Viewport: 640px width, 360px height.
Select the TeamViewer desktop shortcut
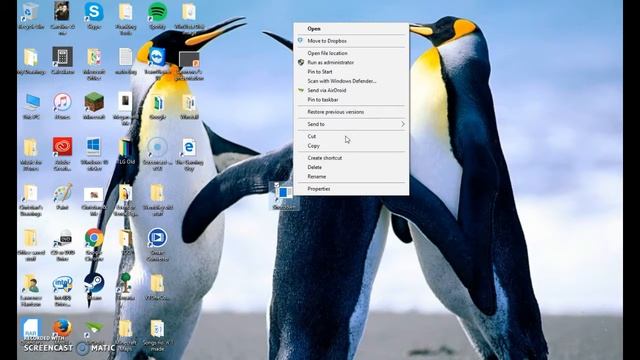click(x=158, y=57)
